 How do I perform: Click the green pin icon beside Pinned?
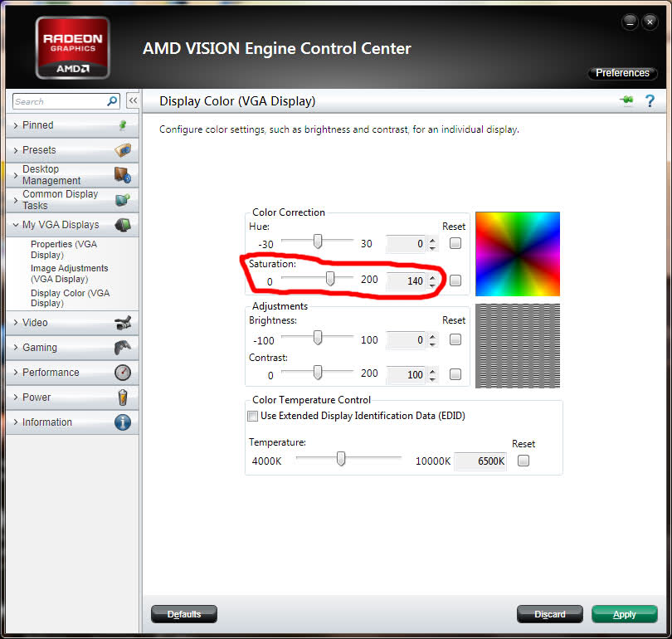pos(123,125)
